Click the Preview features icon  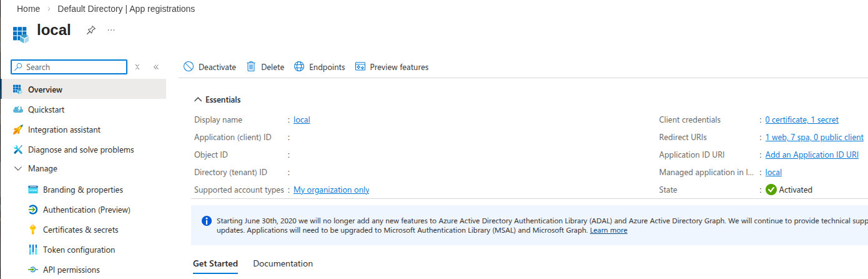click(x=360, y=67)
